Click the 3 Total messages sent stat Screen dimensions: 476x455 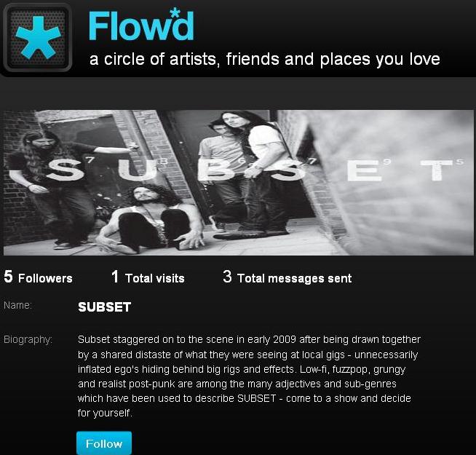287,277
